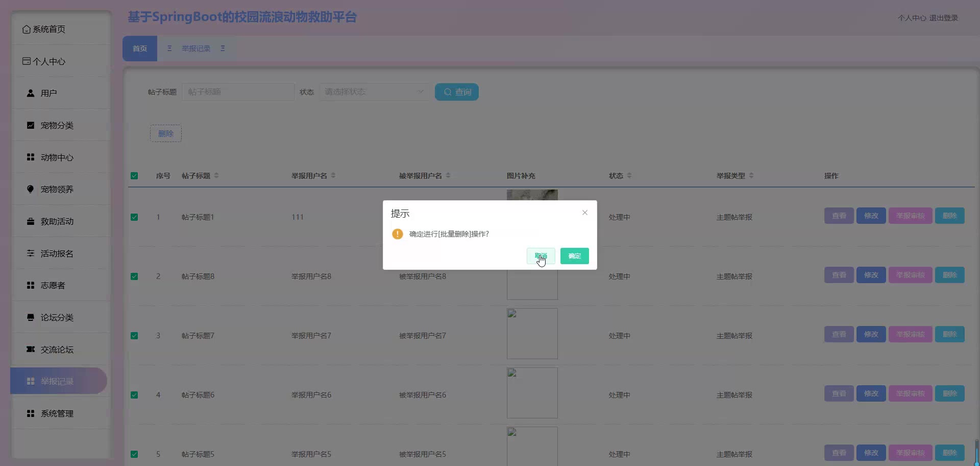Click the 救助活动 sidebar icon
Screen dimensions: 980x466
pos(31,221)
